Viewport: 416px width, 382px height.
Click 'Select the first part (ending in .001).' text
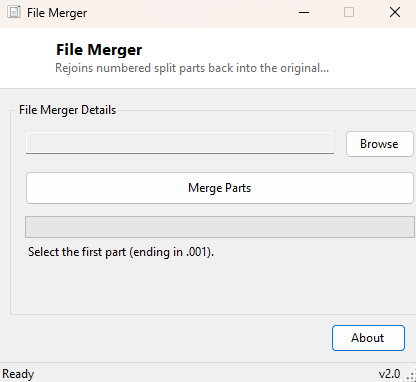[x=121, y=252]
